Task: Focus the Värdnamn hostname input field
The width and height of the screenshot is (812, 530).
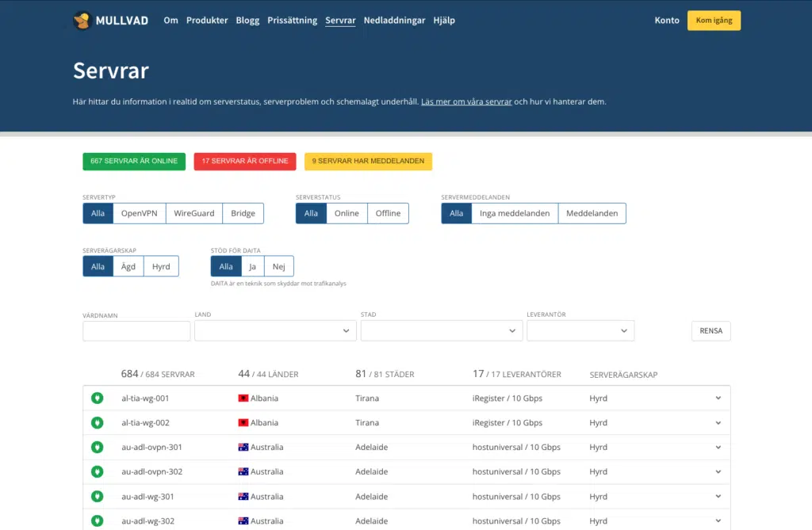Action: 136,330
